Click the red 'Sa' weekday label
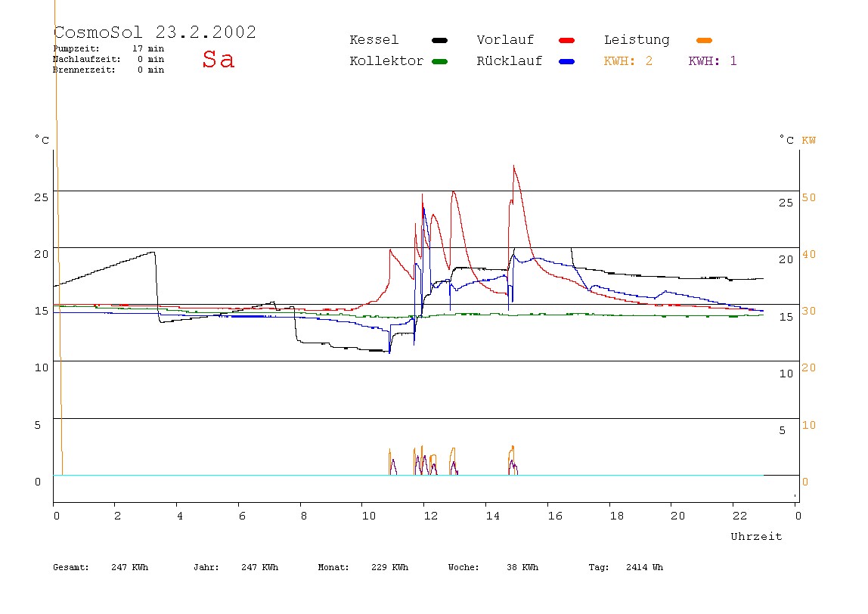 (218, 59)
